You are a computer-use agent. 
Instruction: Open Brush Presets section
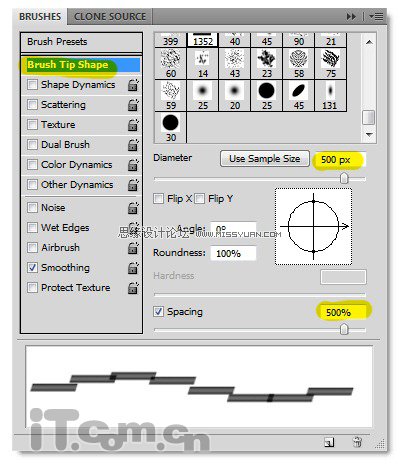coord(81,42)
